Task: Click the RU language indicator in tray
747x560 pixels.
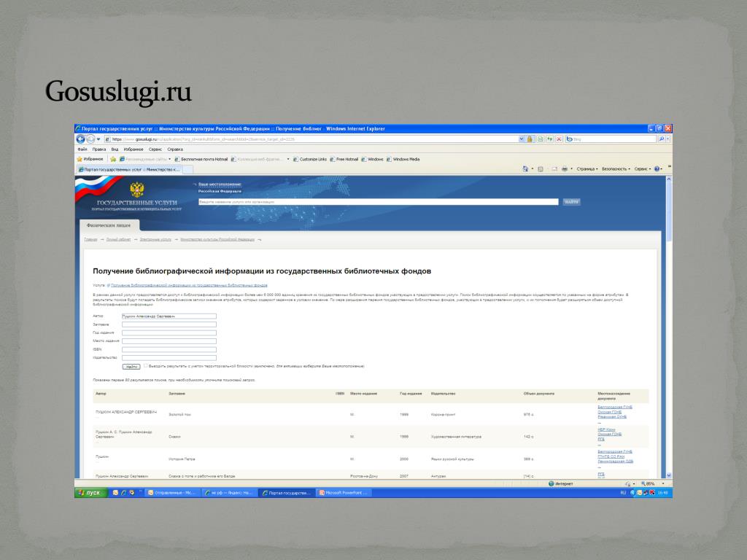Action: [623, 493]
